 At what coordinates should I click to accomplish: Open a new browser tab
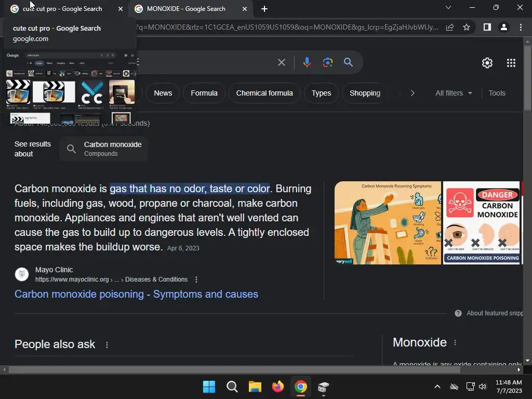264,9
